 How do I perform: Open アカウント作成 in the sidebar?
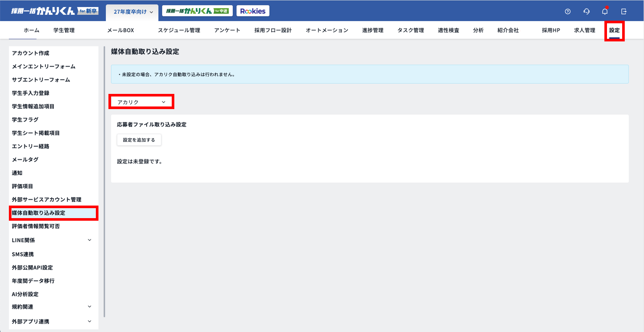coord(30,53)
